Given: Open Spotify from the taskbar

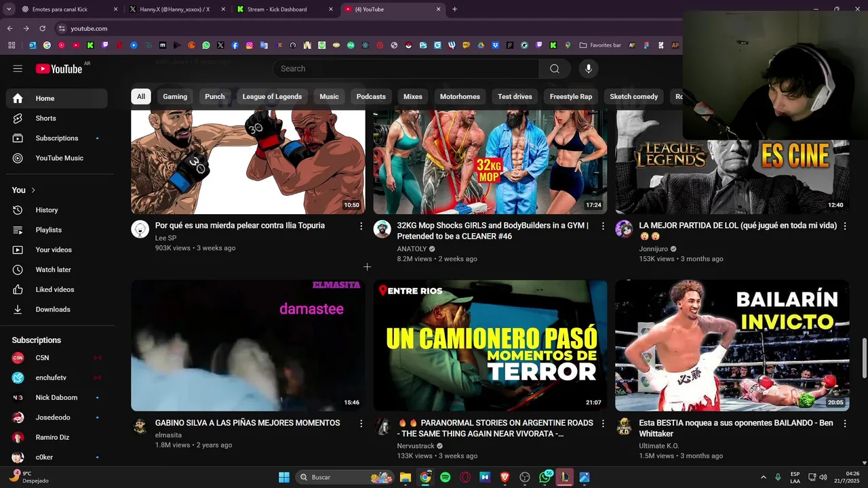Looking at the screenshot, I should (x=445, y=477).
